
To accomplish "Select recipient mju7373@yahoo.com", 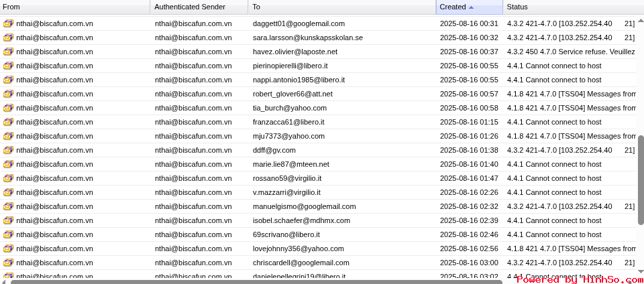I will [x=288, y=136].
